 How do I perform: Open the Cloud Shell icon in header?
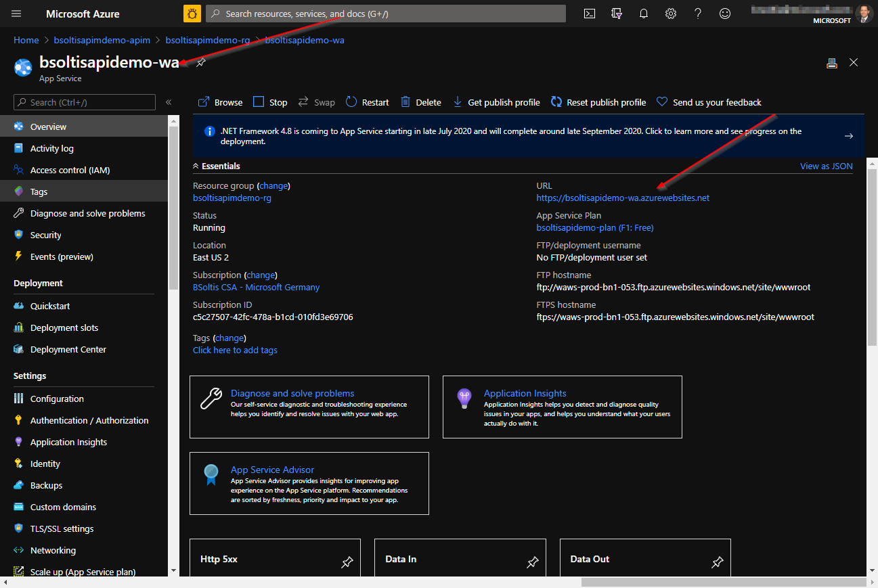(590, 14)
